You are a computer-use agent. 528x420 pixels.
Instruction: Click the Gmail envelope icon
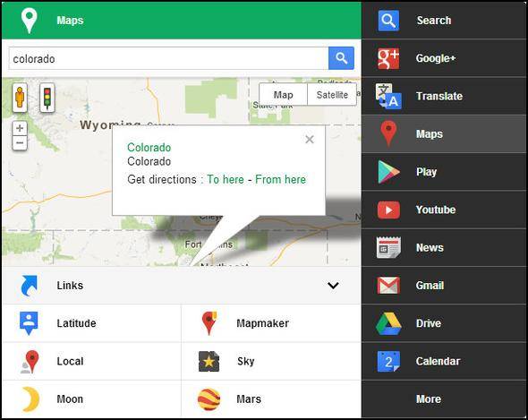[x=388, y=286]
